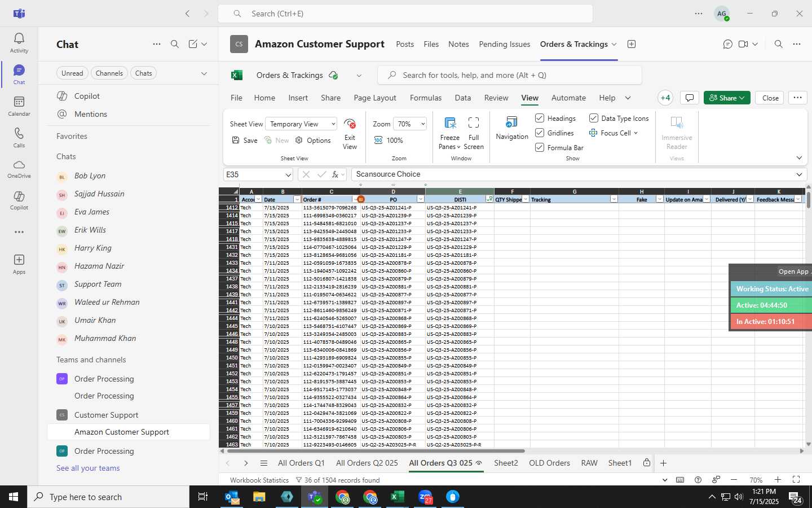The height and width of the screenshot is (508, 812).
Task: Click vertical scrollbar down arrow
Action: (x=808, y=444)
